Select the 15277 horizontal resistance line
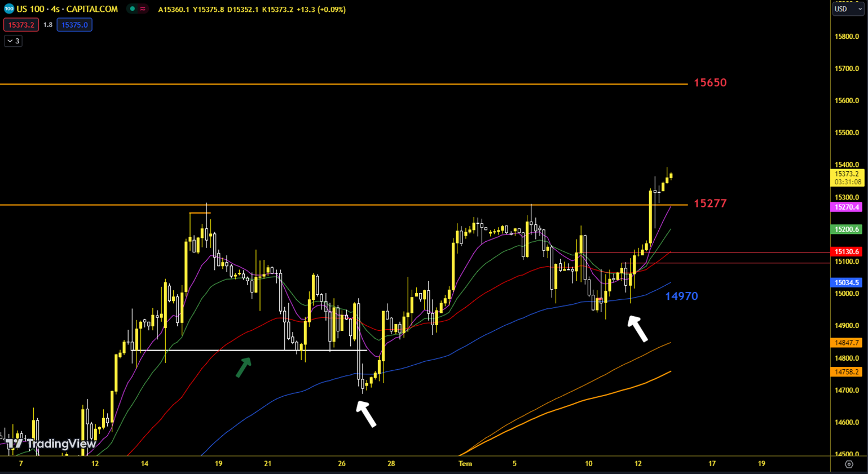The width and height of the screenshot is (868, 474). (338, 205)
